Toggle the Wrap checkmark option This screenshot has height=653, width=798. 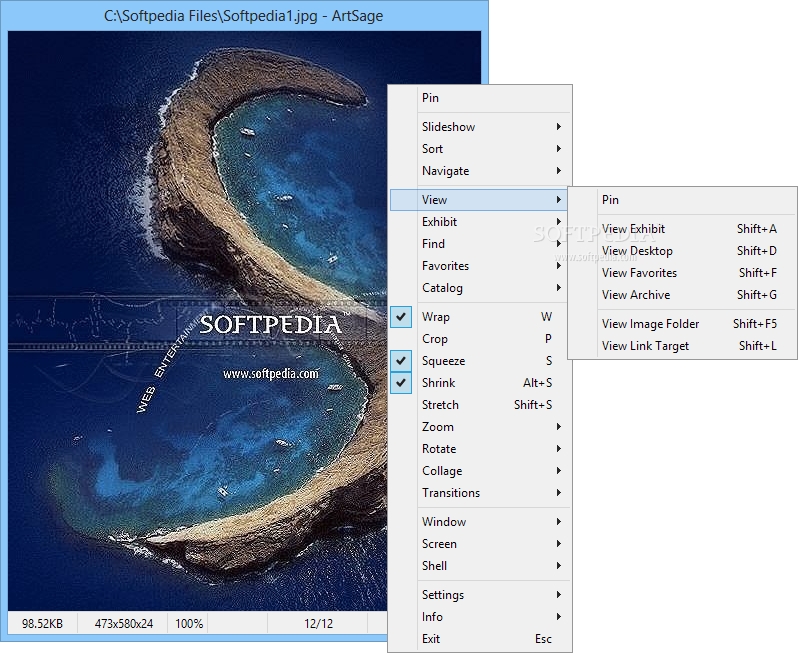coord(480,317)
